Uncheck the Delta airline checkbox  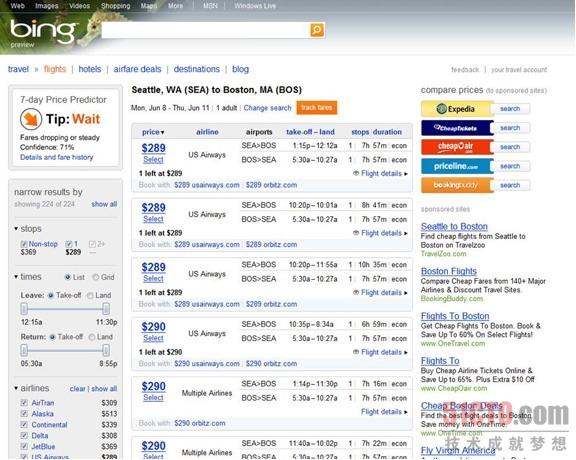point(24,436)
